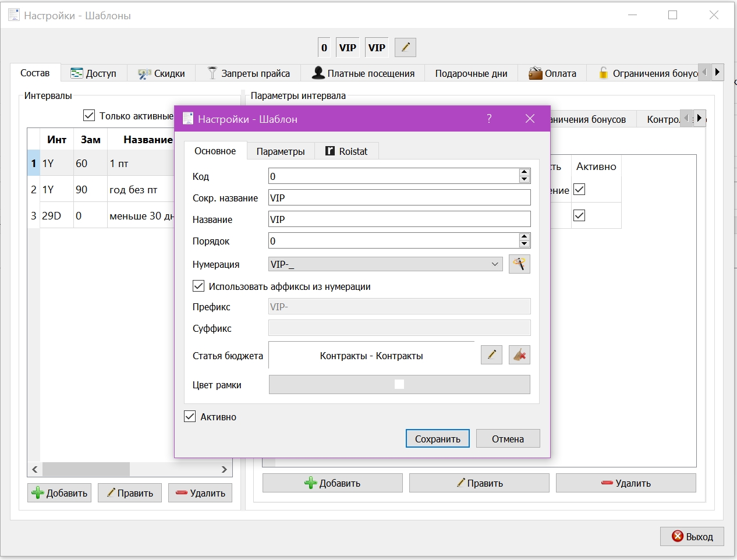Increase the Порядок value stepper

point(525,237)
